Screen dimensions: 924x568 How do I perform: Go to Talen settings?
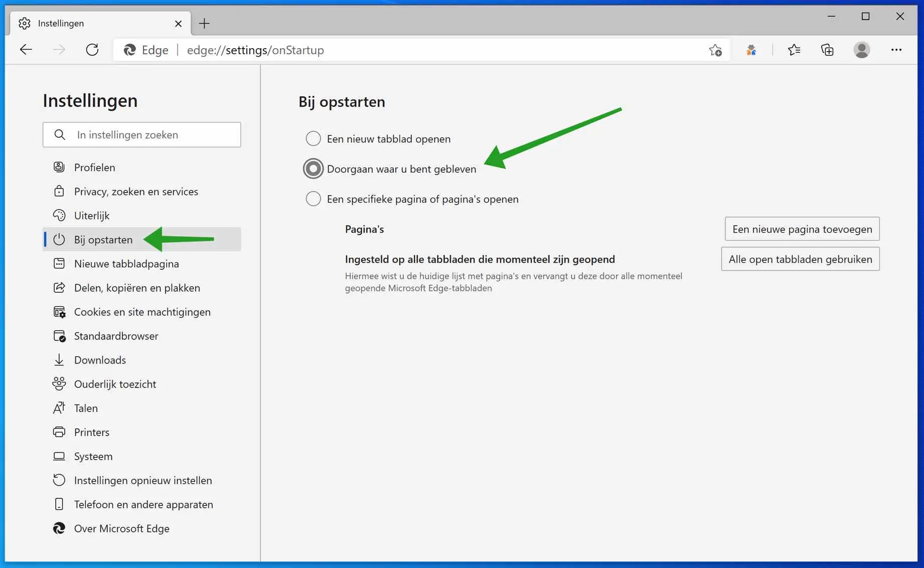142,408
